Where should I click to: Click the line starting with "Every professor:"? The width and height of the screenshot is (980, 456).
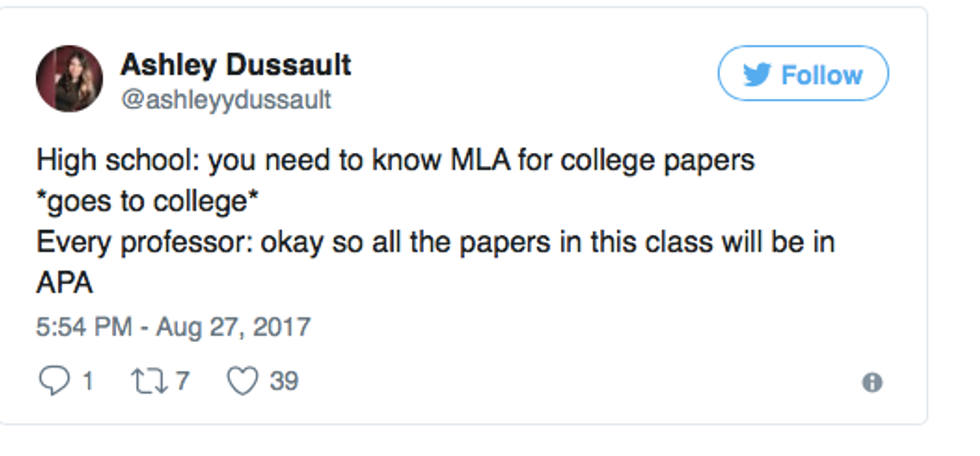pos(435,242)
